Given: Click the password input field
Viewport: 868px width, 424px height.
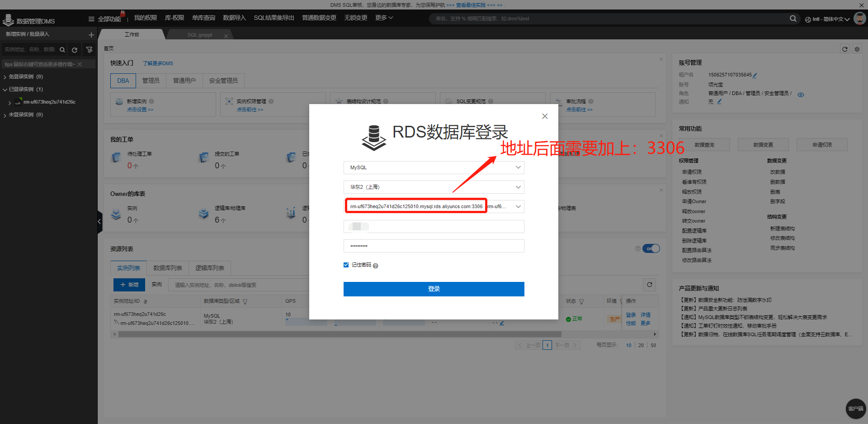Looking at the screenshot, I should (x=434, y=246).
